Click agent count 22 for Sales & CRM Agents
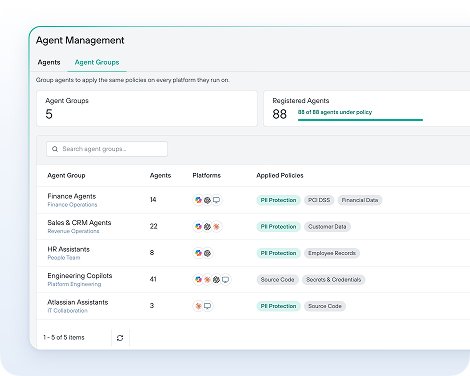 (x=153, y=226)
